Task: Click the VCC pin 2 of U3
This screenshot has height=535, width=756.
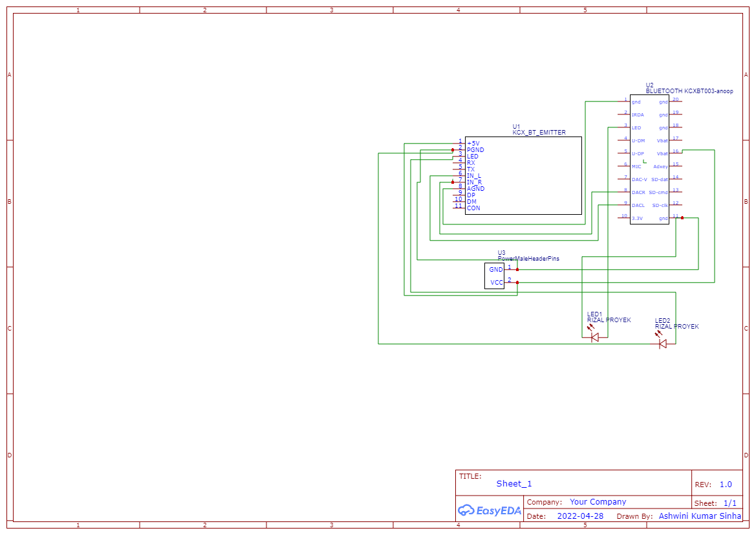Action: (x=510, y=282)
